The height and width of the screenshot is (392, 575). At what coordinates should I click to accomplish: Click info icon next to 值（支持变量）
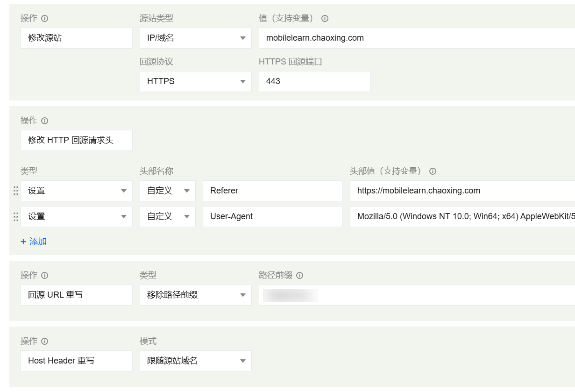point(325,19)
